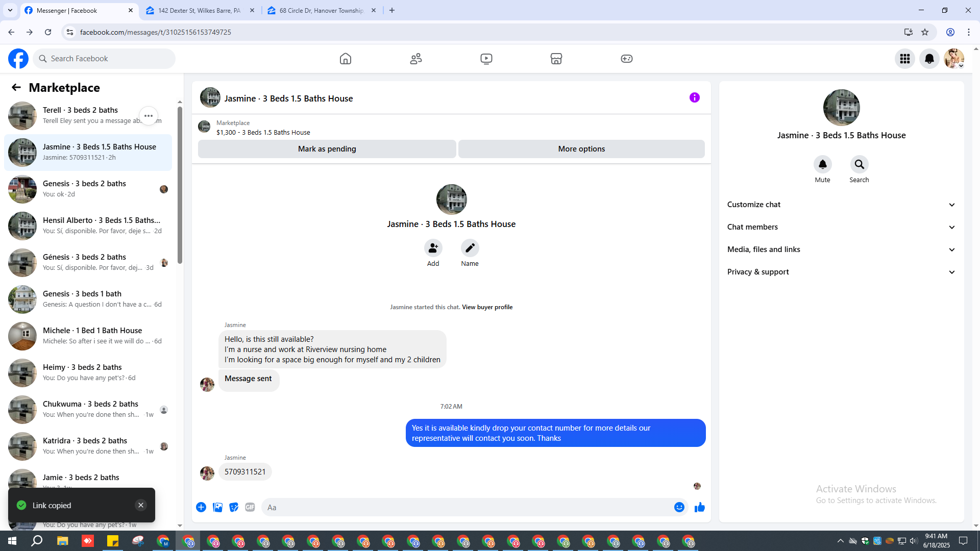Choose a GIF for the message
Viewport: 980px width, 551px height.
coord(250,507)
